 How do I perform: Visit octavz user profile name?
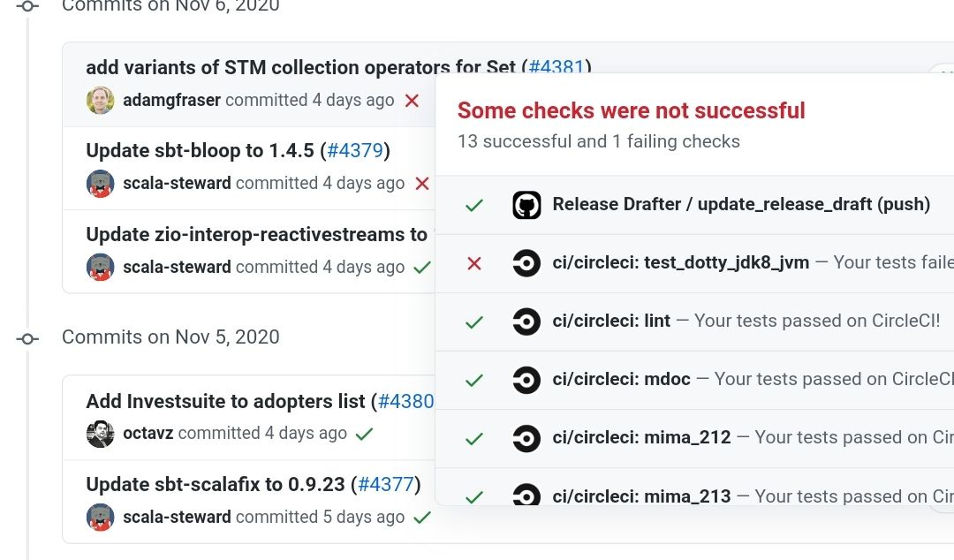pyautogui.click(x=148, y=433)
